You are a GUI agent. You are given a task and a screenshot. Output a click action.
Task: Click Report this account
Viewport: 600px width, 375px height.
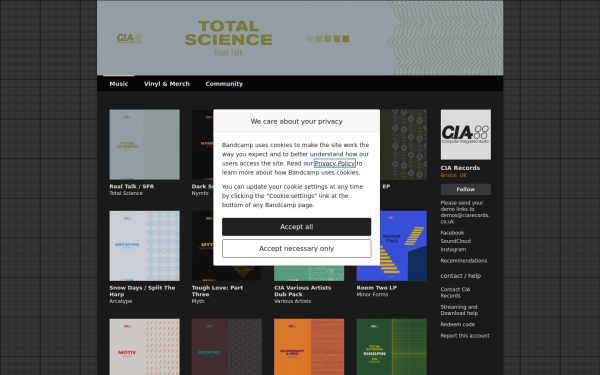(x=465, y=336)
